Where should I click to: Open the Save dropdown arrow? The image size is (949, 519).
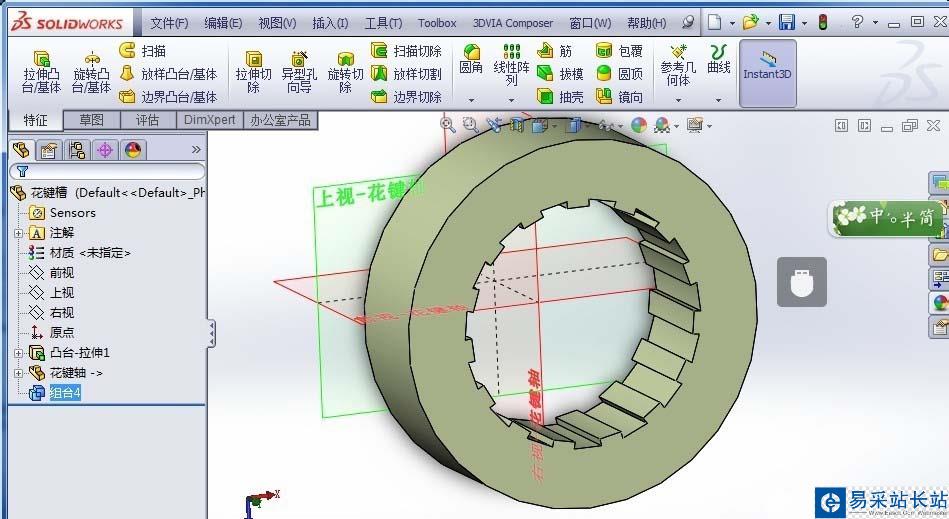tap(804, 24)
